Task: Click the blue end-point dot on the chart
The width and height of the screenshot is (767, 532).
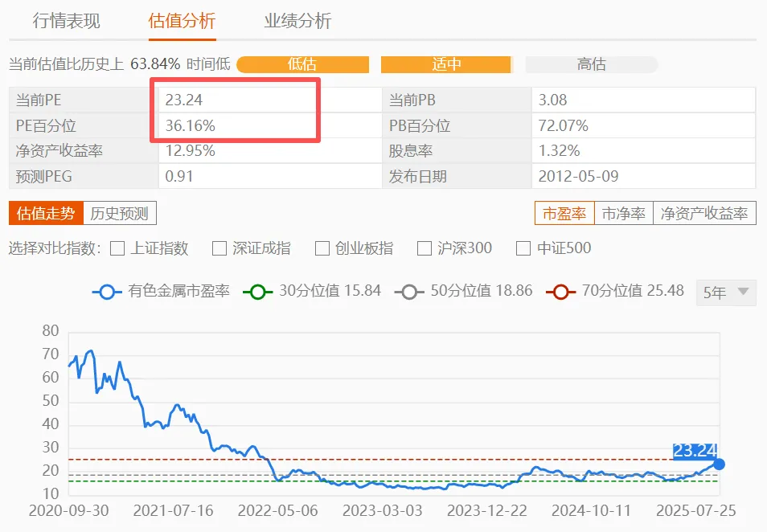Action: pyautogui.click(x=720, y=464)
